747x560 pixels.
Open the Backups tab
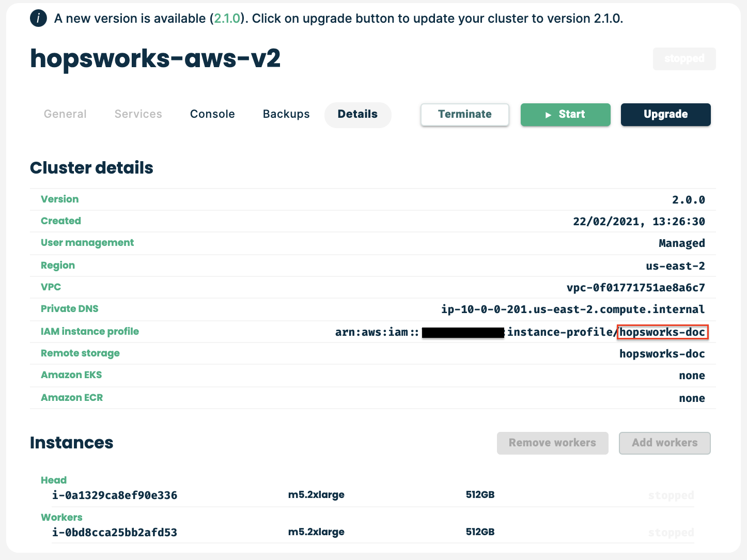(286, 114)
